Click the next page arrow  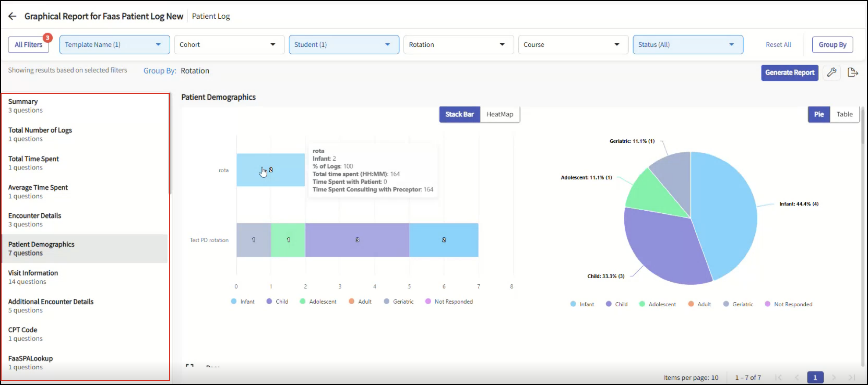834,377
